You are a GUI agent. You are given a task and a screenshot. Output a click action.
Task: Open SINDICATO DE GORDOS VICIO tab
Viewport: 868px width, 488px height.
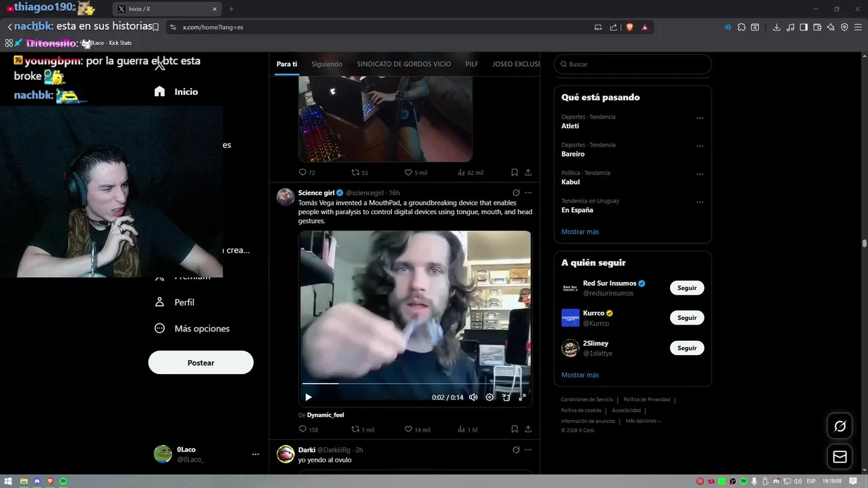pyautogui.click(x=403, y=64)
